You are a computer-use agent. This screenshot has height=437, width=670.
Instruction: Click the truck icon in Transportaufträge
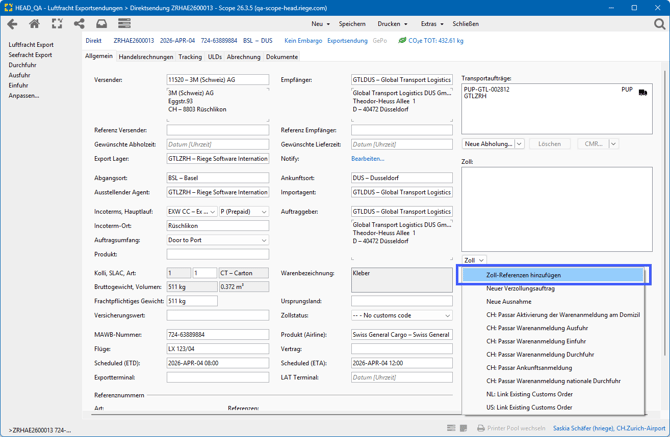pyautogui.click(x=642, y=92)
